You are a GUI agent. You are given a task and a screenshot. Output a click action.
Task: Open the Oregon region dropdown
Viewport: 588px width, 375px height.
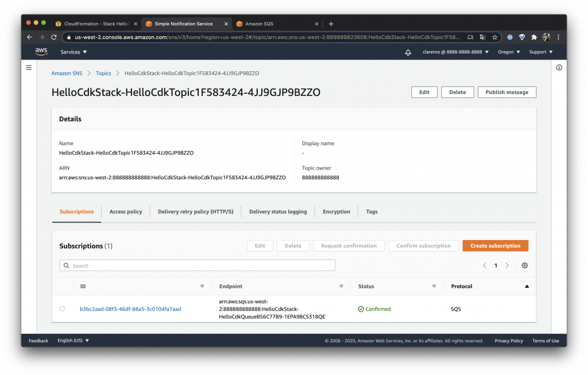tap(509, 52)
